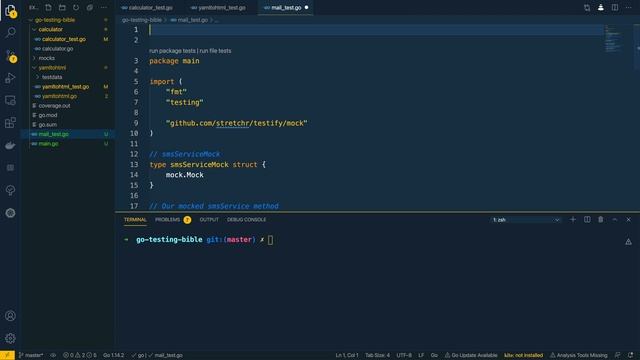The height and width of the screenshot is (360, 640).
Task: Open the Explorer view in activity bar
Action: (x=11, y=11)
